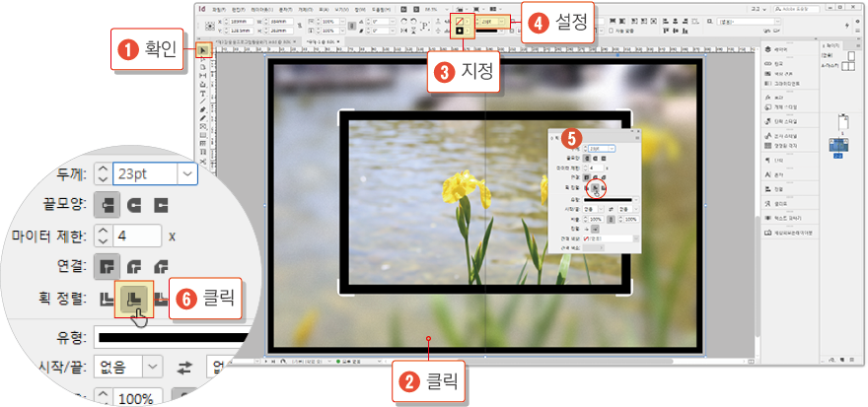The width and height of the screenshot is (868, 407).
Task: Click the stroke color box in control bar
Action: [460, 31]
